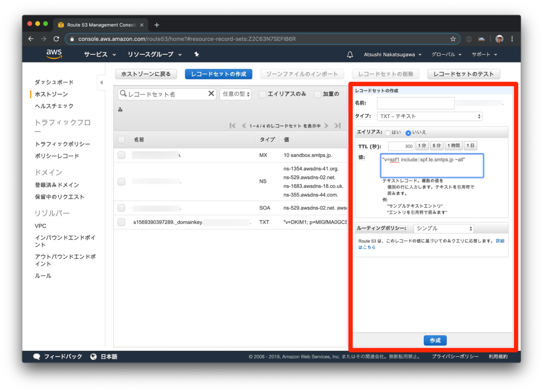Click the feedback speech bubble icon
Viewport: 543px width, 392px height.
pyautogui.click(x=37, y=357)
